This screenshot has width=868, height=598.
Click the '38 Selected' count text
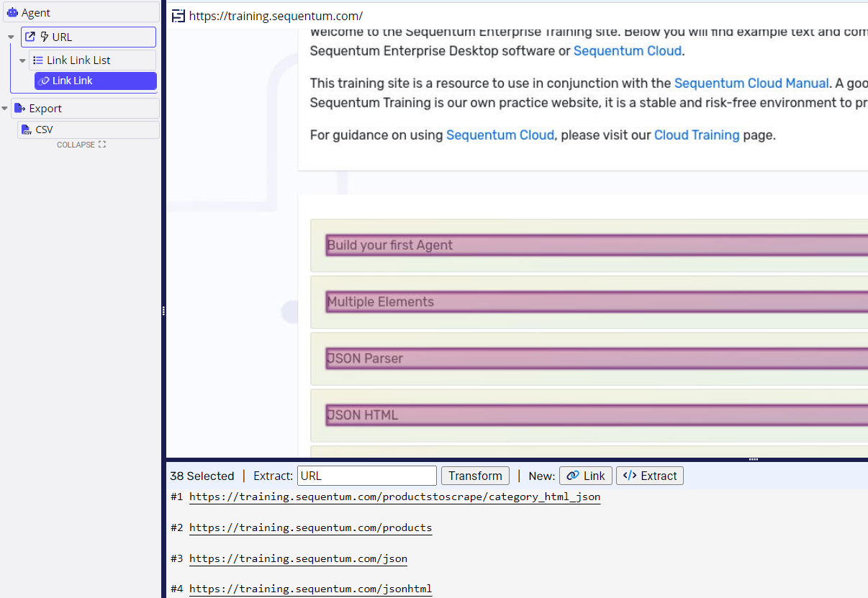click(202, 476)
